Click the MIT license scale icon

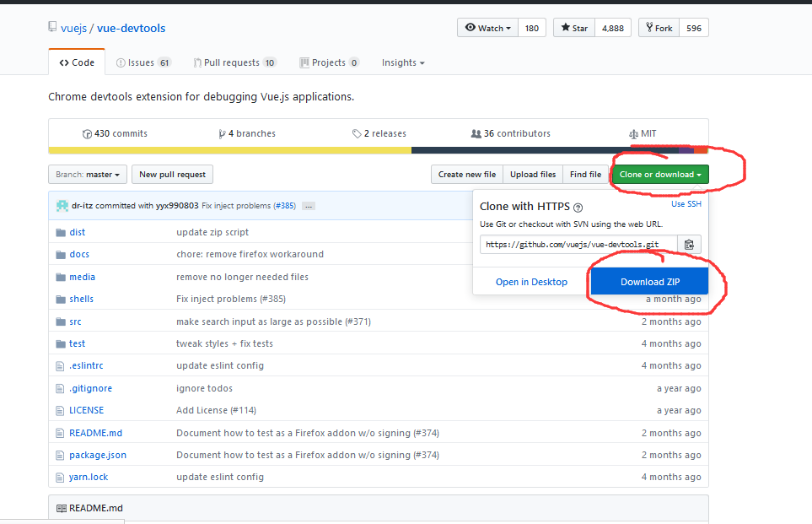pos(633,133)
